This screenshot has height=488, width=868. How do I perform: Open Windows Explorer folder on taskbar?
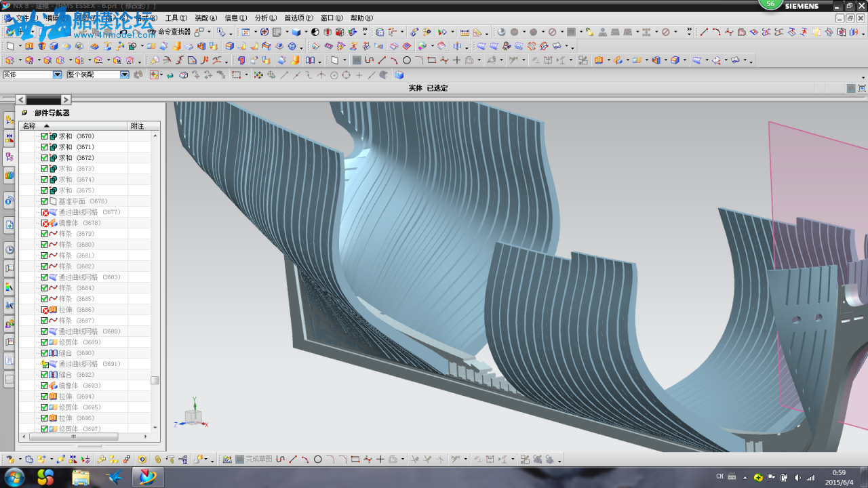tap(81, 476)
